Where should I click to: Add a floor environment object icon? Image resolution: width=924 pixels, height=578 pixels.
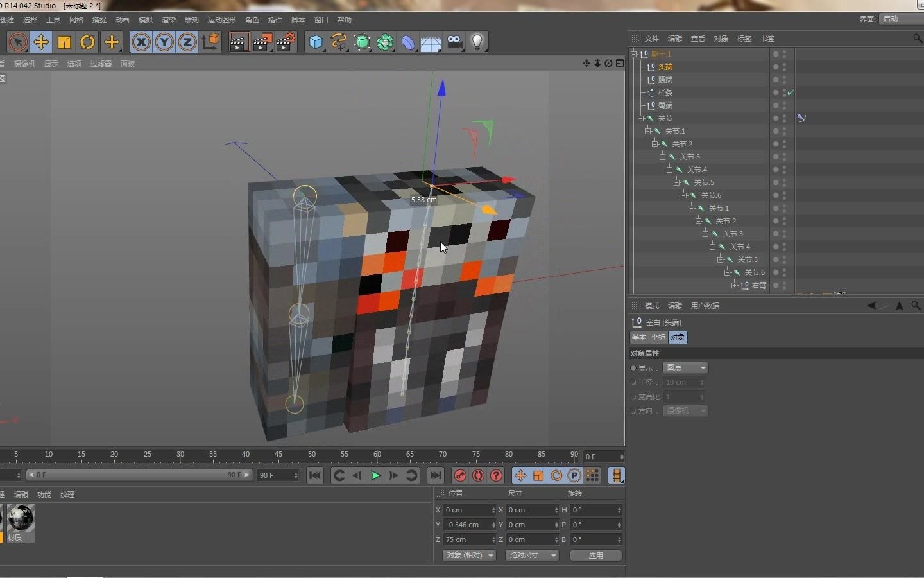click(x=431, y=42)
